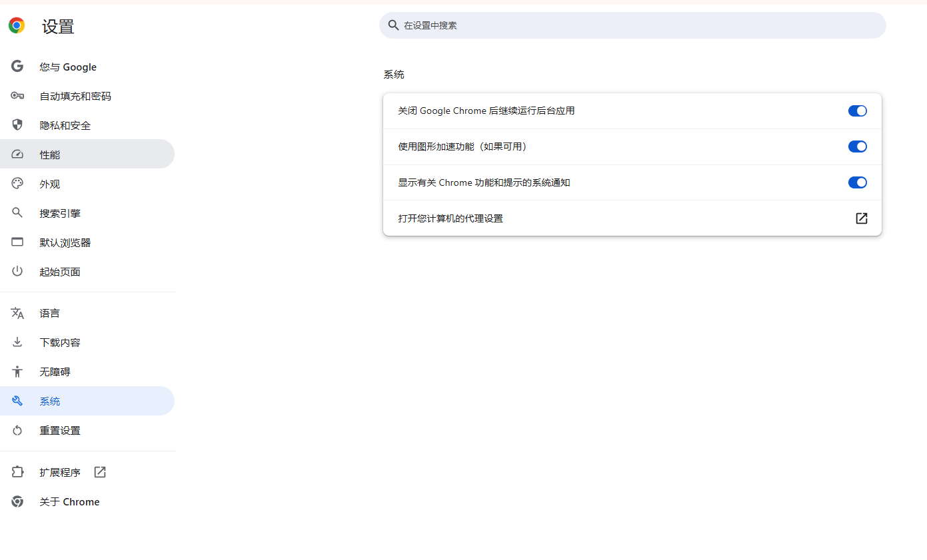Click the proxy settings external link icon
The width and height of the screenshot is (927, 560).
click(861, 218)
